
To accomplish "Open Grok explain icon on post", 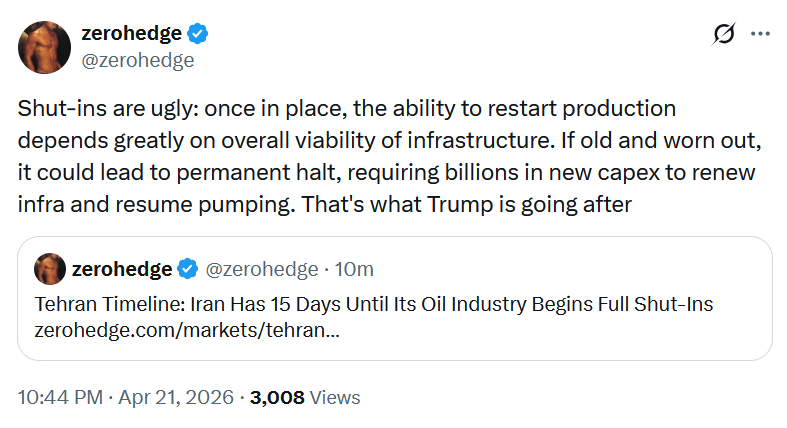I will pos(722,35).
